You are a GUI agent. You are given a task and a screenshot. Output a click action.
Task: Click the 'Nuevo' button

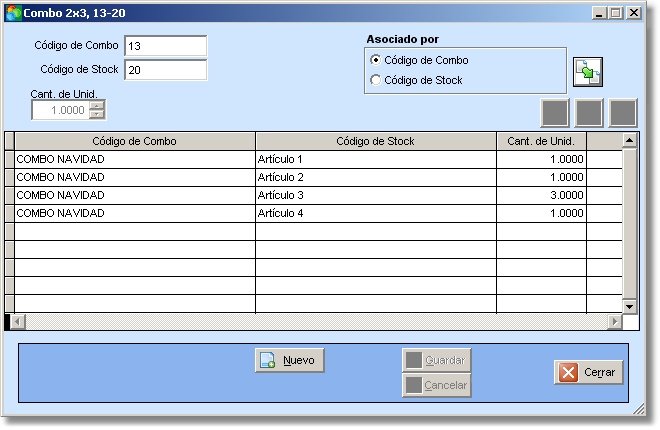point(290,361)
